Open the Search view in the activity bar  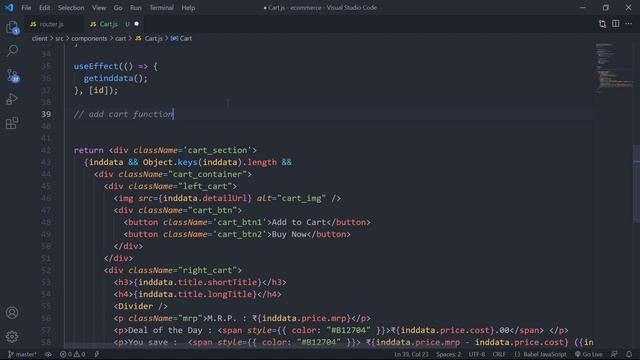click(x=12, y=51)
